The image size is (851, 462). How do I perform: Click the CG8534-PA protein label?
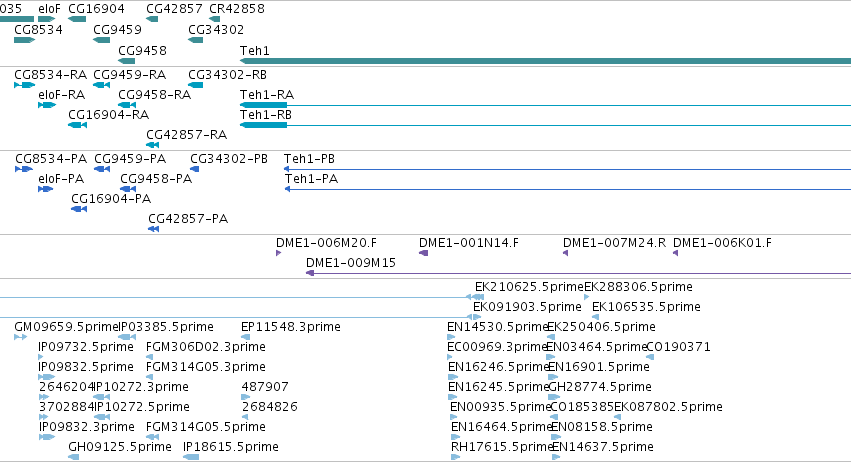click(x=51, y=159)
